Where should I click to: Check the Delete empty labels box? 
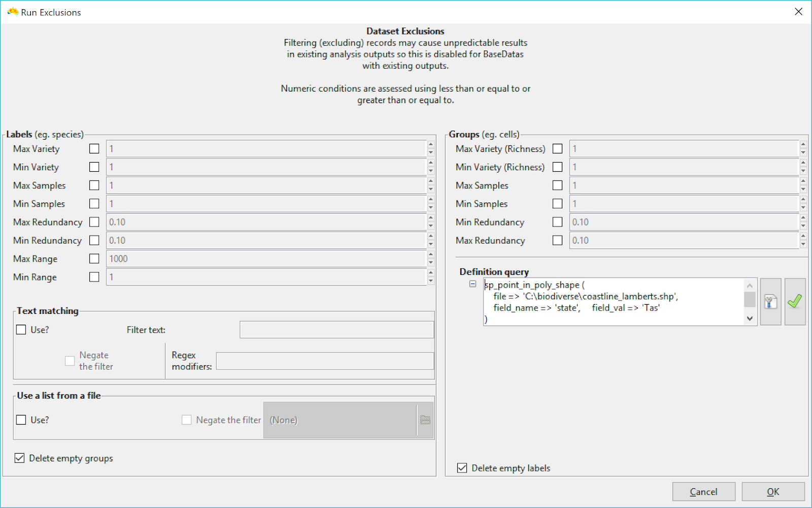coord(461,468)
